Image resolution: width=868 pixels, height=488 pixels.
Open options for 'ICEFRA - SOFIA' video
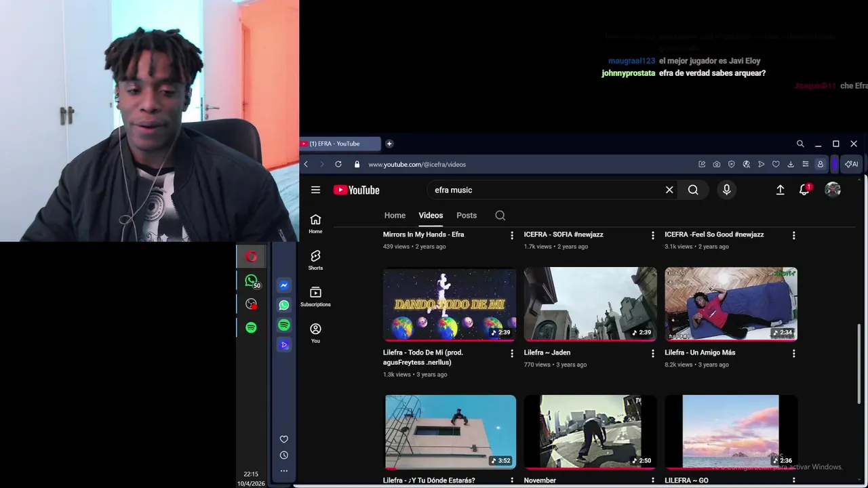click(653, 235)
